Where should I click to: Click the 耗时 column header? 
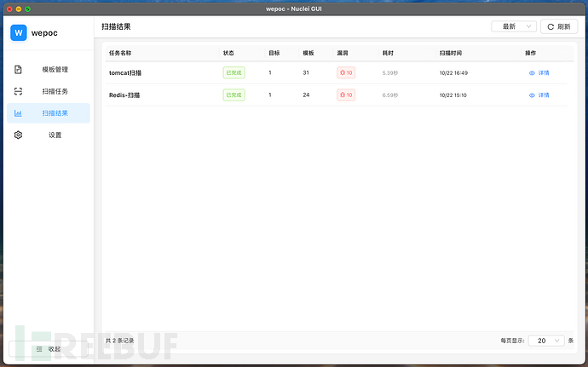[388, 53]
